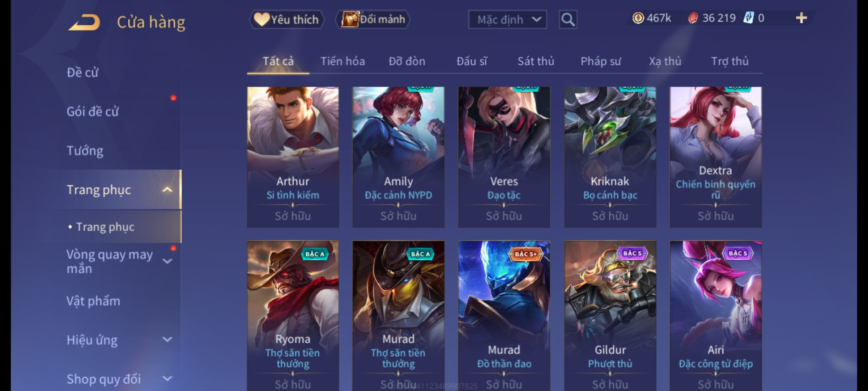Expand Vòng quay may mắn section
This screenshot has width=868, height=391.
click(x=167, y=261)
